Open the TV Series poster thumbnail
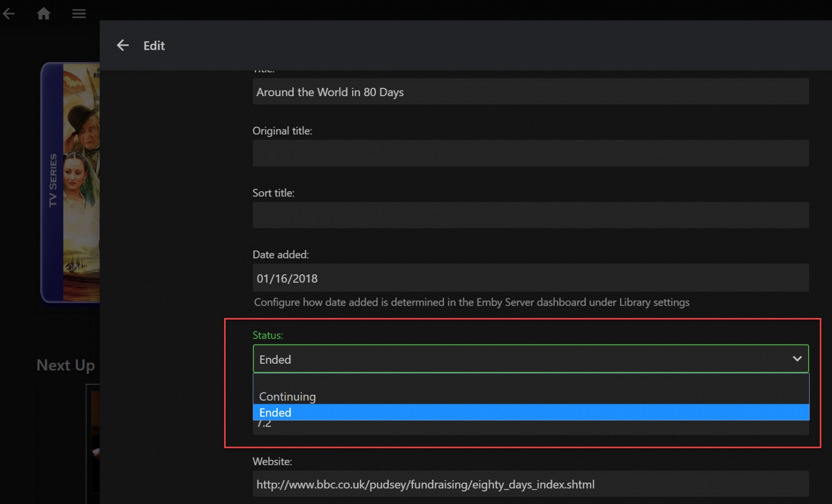This screenshot has height=504, width=832. pyautogui.click(x=70, y=182)
